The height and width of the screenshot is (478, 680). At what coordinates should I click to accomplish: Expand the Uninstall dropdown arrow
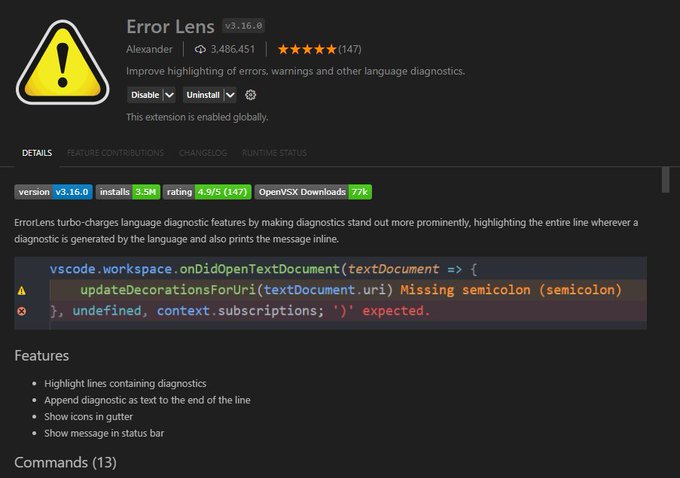click(x=230, y=95)
